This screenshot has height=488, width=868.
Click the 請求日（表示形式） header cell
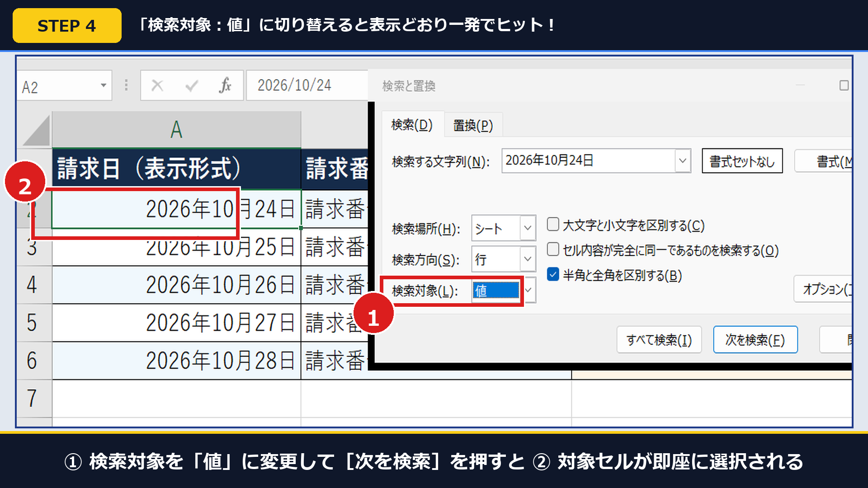click(177, 169)
